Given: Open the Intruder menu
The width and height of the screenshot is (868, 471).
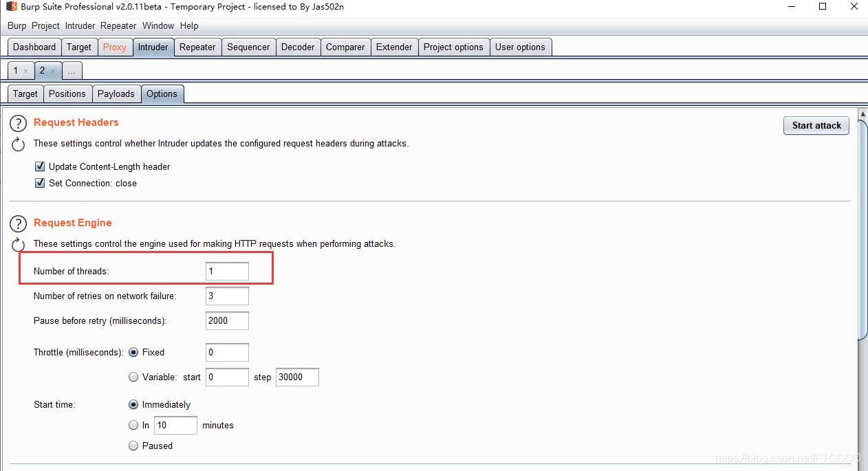Looking at the screenshot, I should (x=80, y=25).
